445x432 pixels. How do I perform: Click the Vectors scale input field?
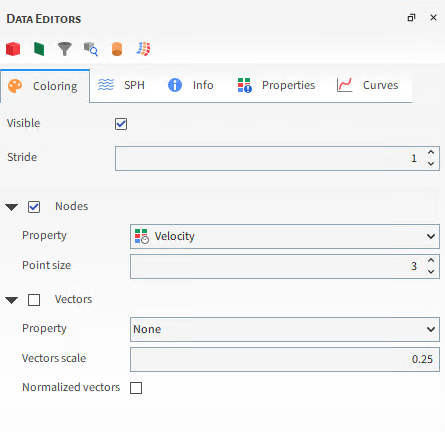point(285,359)
